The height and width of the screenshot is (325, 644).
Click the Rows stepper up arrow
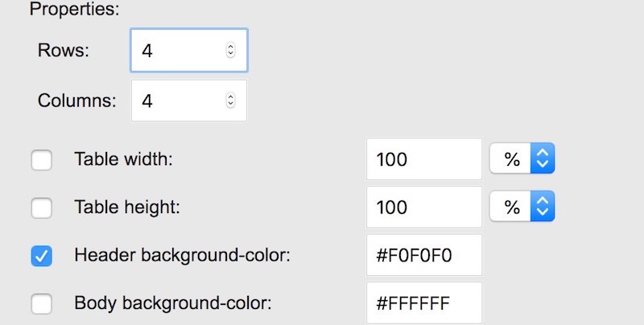tap(230, 47)
